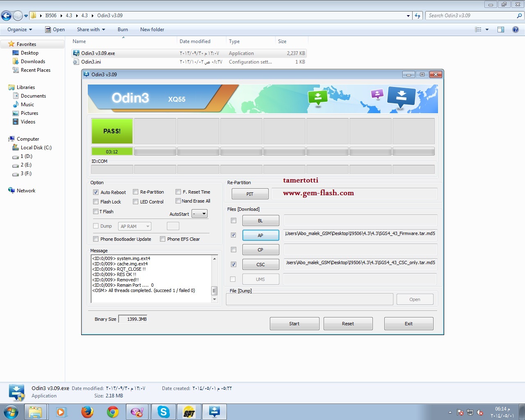Click the Back navigation arrow in Explorer

point(6,16)
